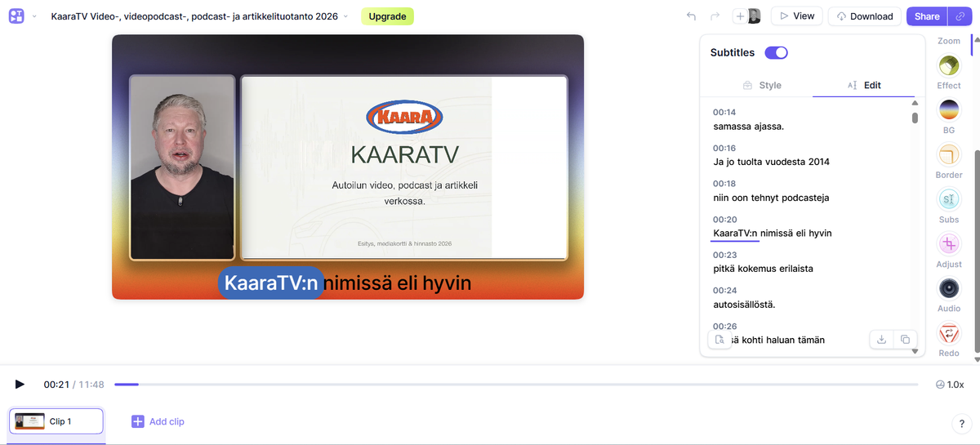Screen dimensions: 980x445
Task: Select the Clip 1 thumbnail
Action: click(56, 421)
